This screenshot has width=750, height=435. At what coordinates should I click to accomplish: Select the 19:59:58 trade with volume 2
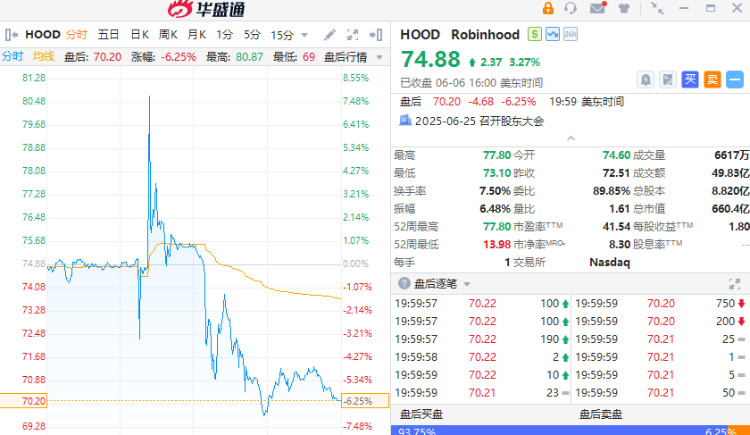point(481,357)
